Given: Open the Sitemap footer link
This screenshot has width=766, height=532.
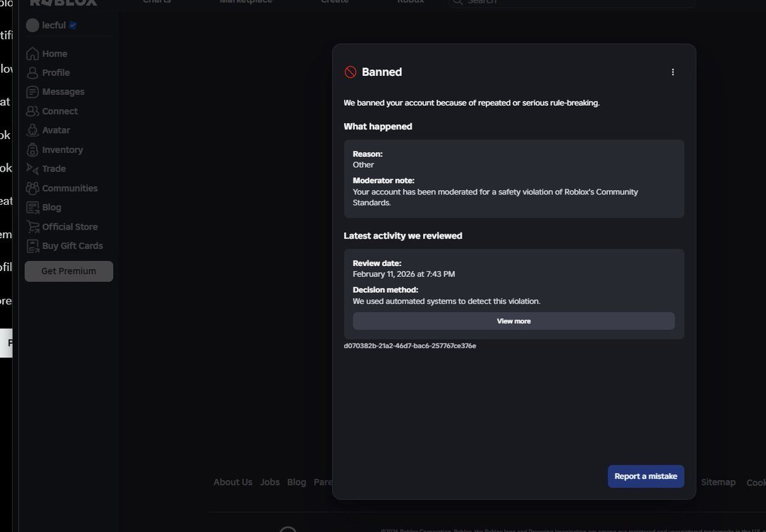Looking at the screenshot, I should pyautogui.click(x=718, y=482).
